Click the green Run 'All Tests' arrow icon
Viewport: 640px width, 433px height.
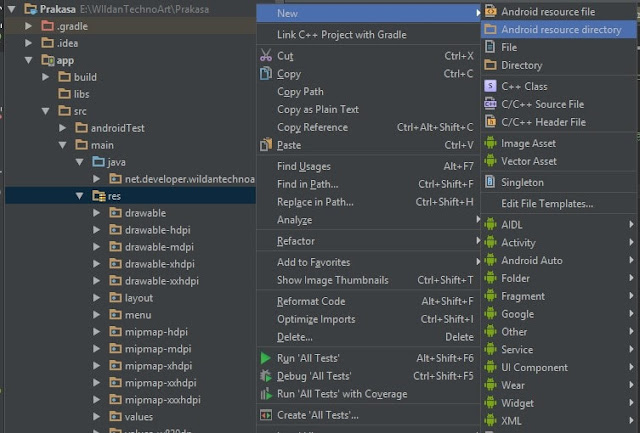point(266,358)
